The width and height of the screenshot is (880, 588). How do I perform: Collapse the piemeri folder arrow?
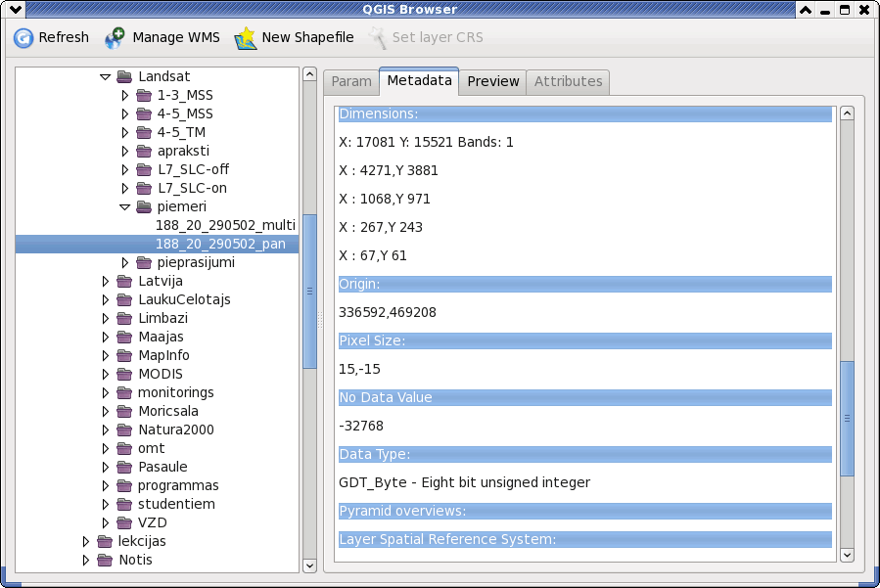(124, 207)
